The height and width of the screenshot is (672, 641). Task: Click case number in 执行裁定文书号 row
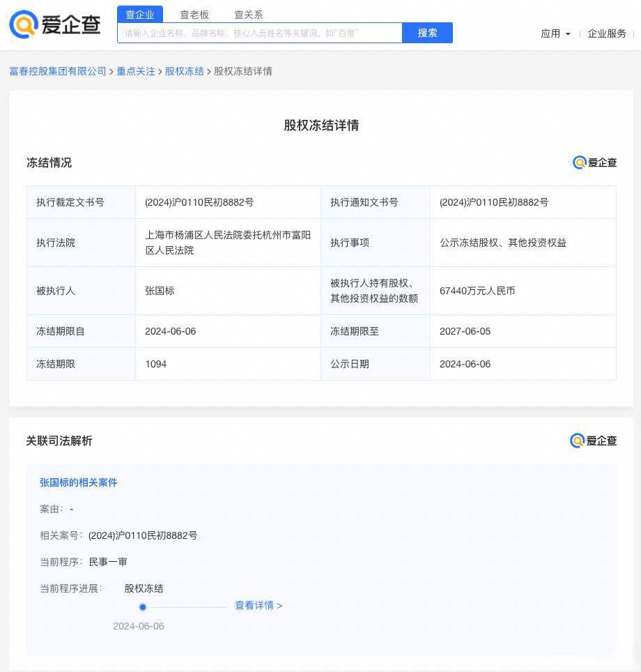(199, 202)
